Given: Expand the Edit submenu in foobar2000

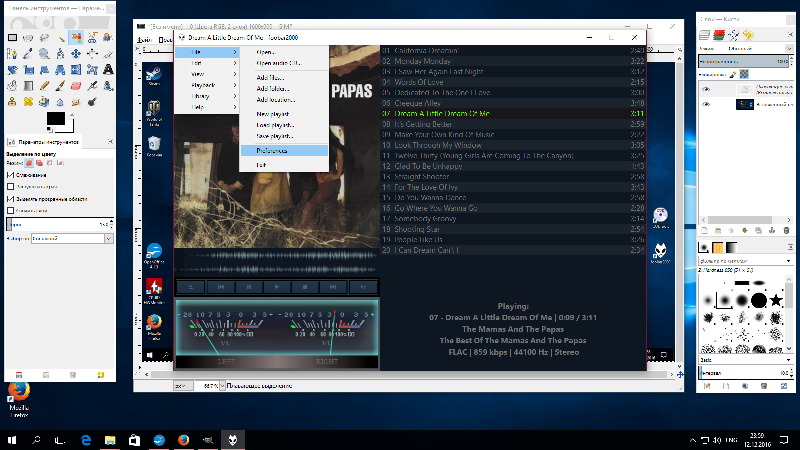Looking at the screenshot, I should click(x=207, y=63).
